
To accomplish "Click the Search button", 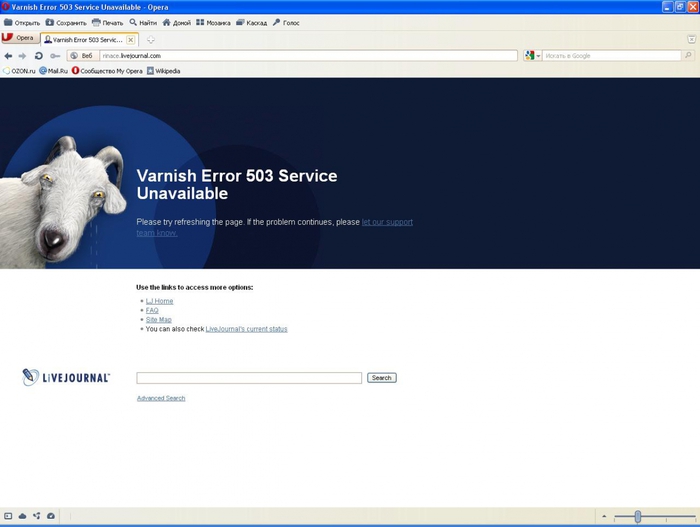I will [x=382, y=378].
